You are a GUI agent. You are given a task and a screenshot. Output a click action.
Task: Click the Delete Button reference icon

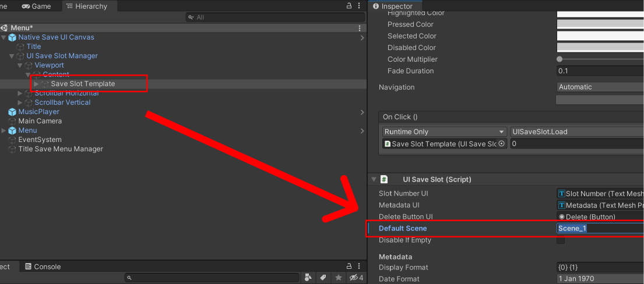coord(561,216)
